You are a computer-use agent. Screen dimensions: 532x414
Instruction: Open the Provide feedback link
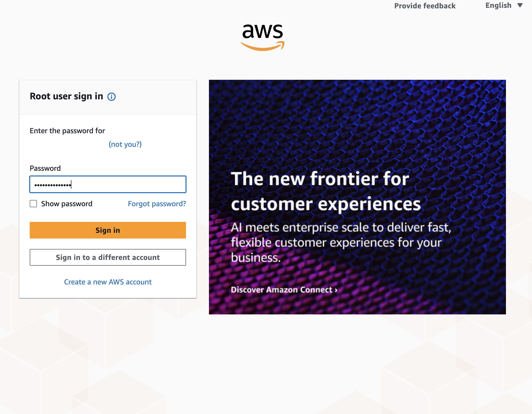pos(425,6)
